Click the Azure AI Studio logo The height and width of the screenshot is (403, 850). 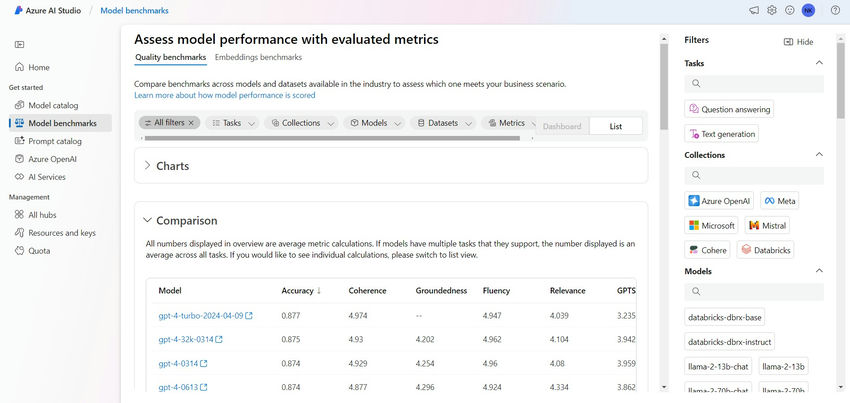click(x=18, y=10)
